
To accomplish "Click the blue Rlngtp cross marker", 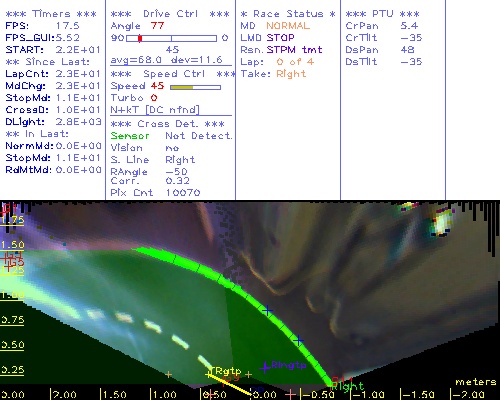I will point(265,367).
